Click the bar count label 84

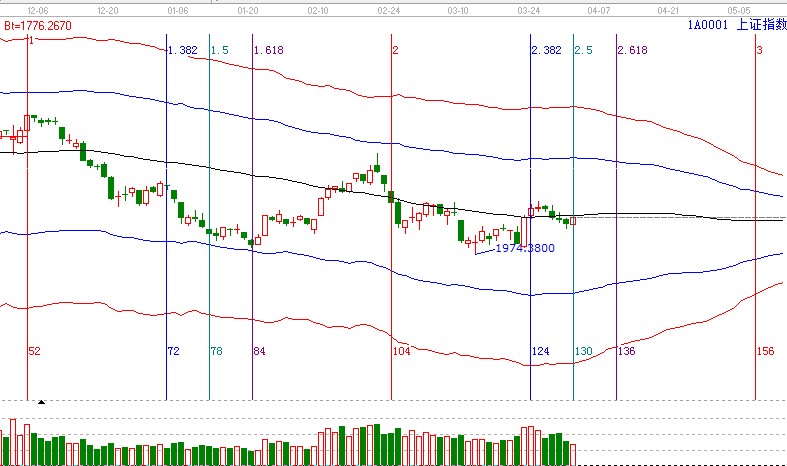260,351
